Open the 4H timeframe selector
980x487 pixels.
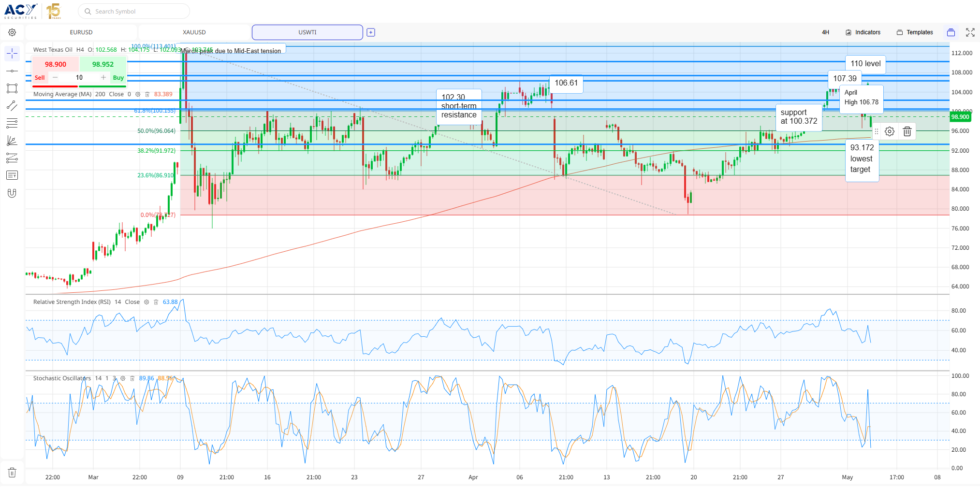pyautogui.click(x=825, y=32)
